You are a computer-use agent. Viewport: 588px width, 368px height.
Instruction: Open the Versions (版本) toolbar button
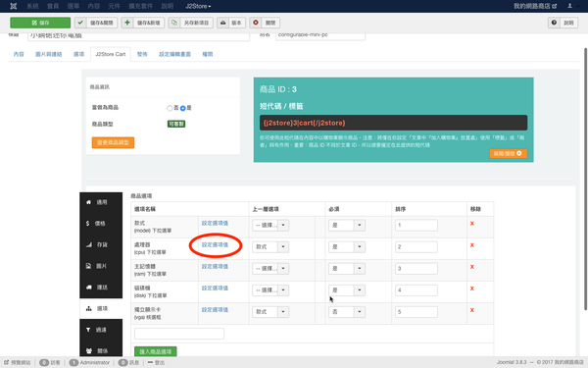[x=231, y=23]
